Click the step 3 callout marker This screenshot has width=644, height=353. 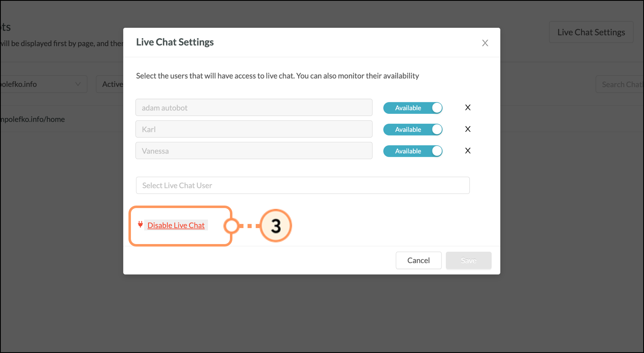tap(276, 226)
